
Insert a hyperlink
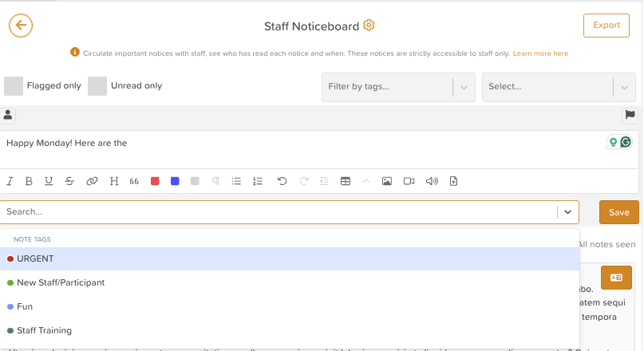[92, 181]
